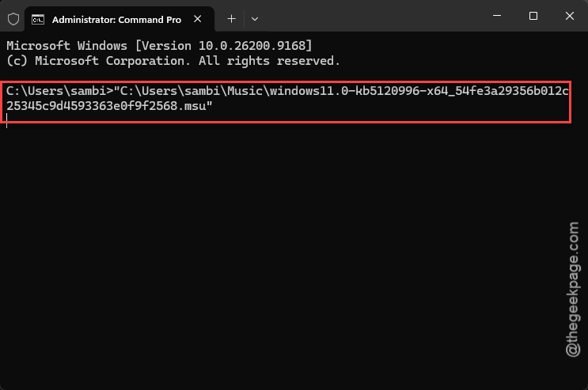The image size is (588, 390).
Task: Click empty title bar area beside dropdown
Action: (x=375, y=16)
